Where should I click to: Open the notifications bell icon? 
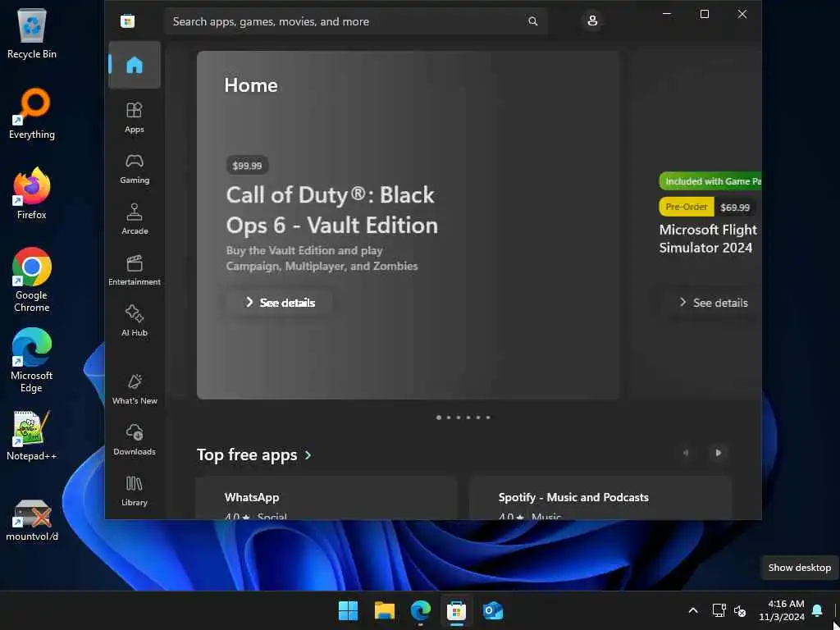click(818, 610)
